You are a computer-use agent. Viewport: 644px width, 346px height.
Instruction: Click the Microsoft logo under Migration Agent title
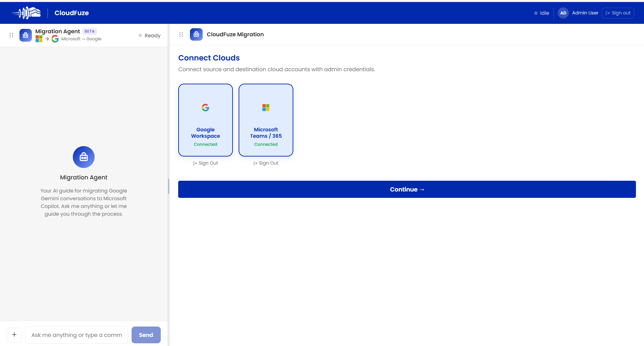point(39,39)
